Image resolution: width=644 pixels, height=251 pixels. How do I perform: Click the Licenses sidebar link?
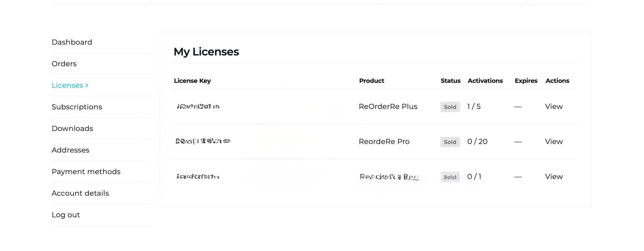(67, 85)
